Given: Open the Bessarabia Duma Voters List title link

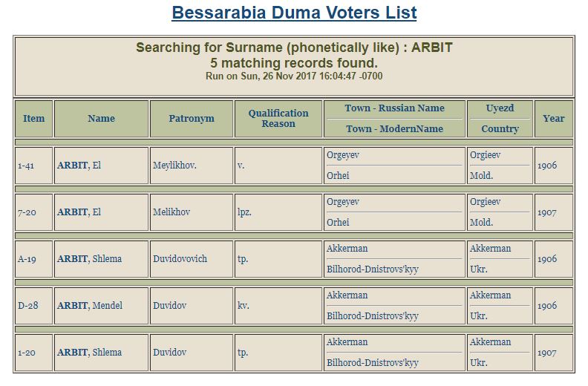Looking at the screenshot, I should tap(294, 13).
